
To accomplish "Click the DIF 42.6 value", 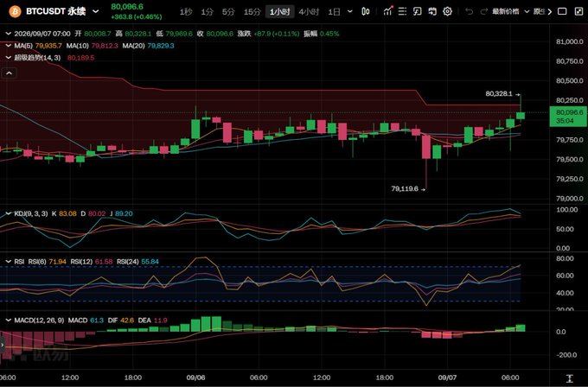I will [x=127, y=320].
